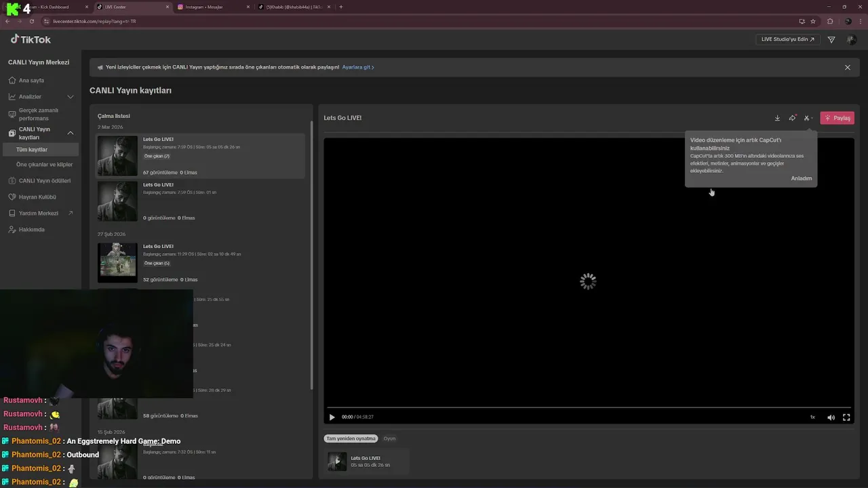Screen dimensions: 868x488
Task: Select Tüm kayıtlar submenu item
Action: (x=39, y=149)
